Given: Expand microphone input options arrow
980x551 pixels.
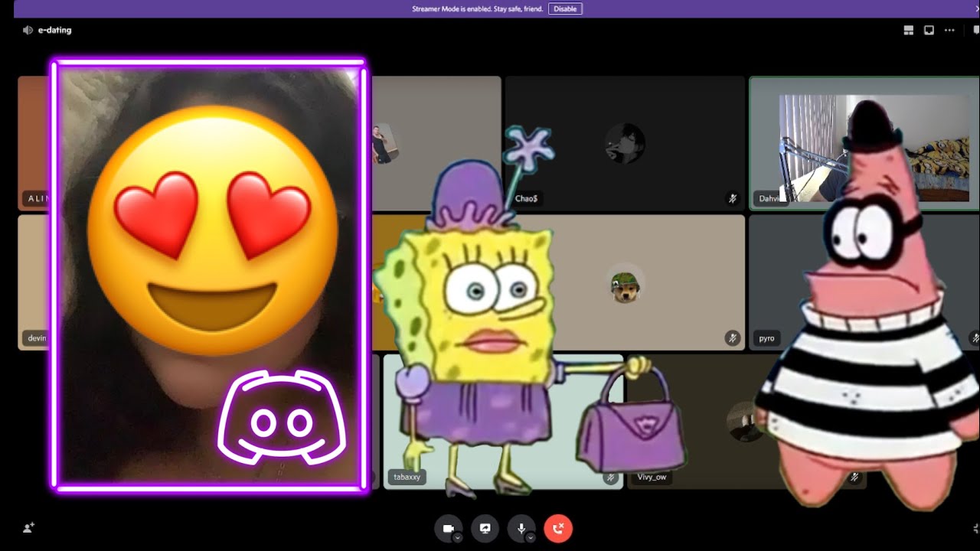Looking at the screenshot, I should coord(531,538).
